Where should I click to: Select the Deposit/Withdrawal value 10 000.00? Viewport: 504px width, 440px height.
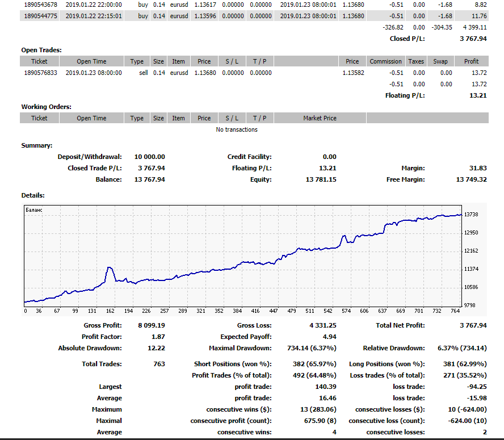(x=149, y=157)
